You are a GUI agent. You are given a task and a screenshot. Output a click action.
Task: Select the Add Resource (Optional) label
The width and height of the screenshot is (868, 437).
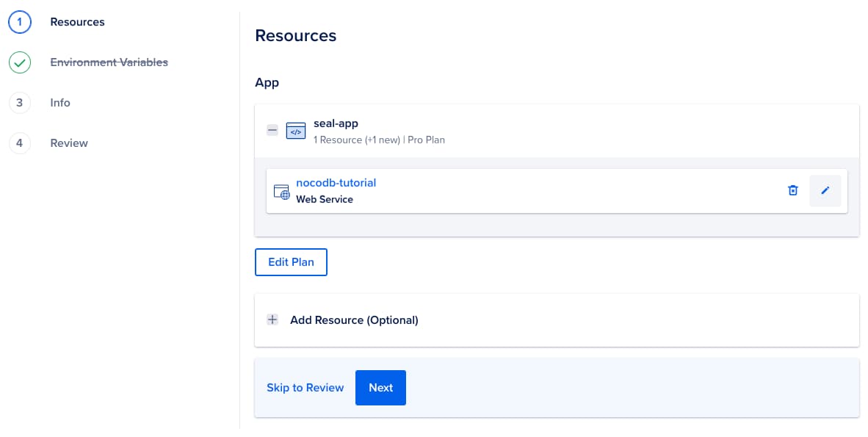(x=354, y=320)
